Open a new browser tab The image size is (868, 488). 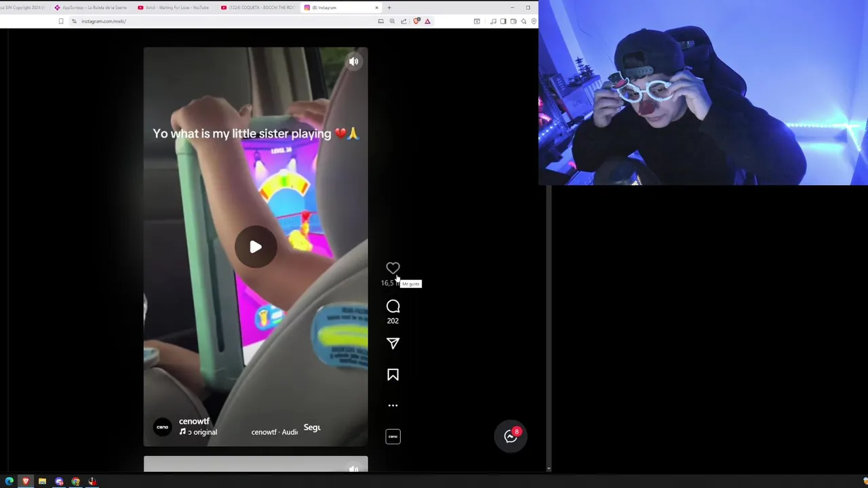[x=389, y=7]
